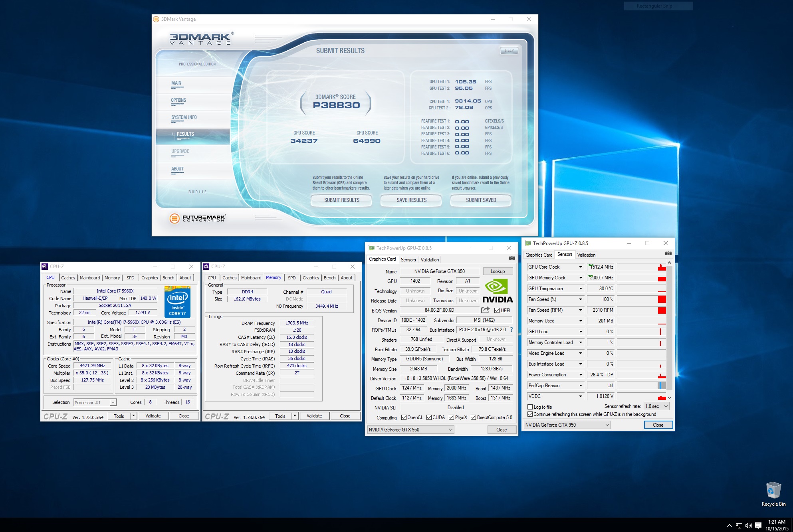Image resolution: width=793 pixels, height=532 pixels.
Task: Show hidden tray icons chevron
Action: click(729, 525)
